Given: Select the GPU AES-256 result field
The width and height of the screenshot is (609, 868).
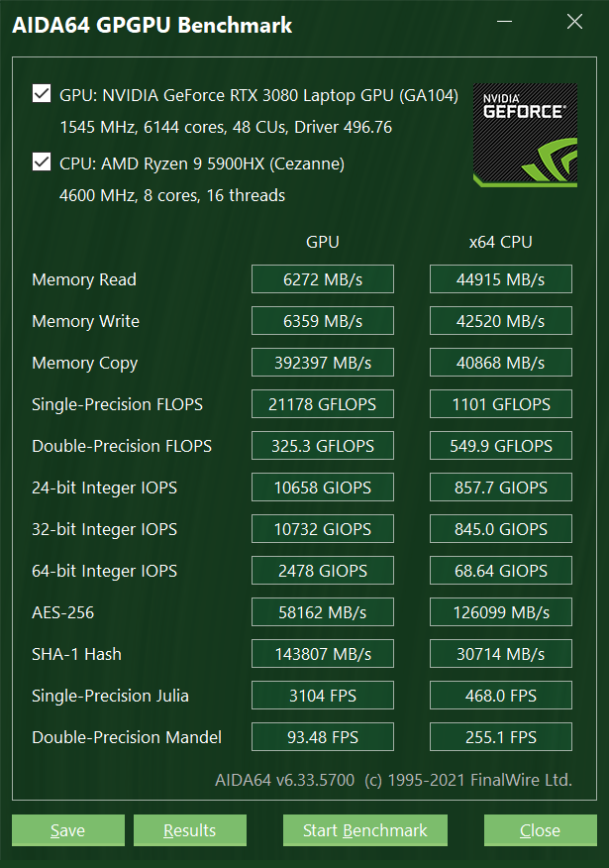Looking at the screenshot, I should click(322, 612).
